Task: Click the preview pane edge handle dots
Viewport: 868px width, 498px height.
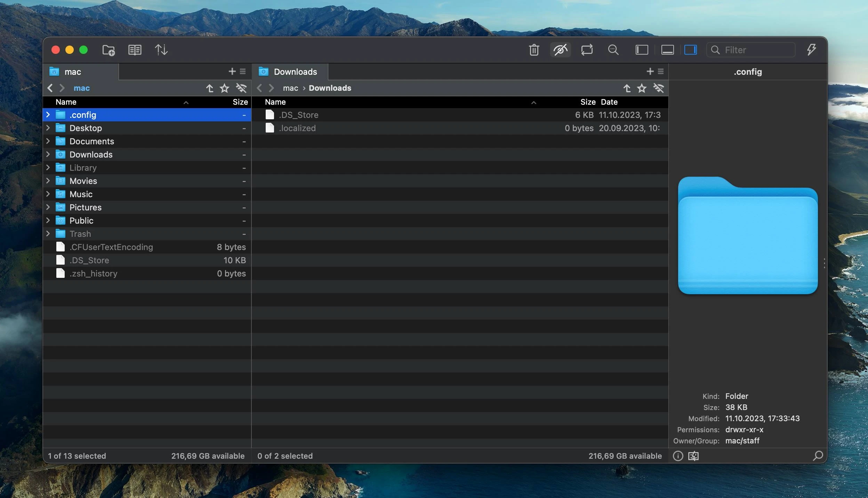Action: (825, 263)
